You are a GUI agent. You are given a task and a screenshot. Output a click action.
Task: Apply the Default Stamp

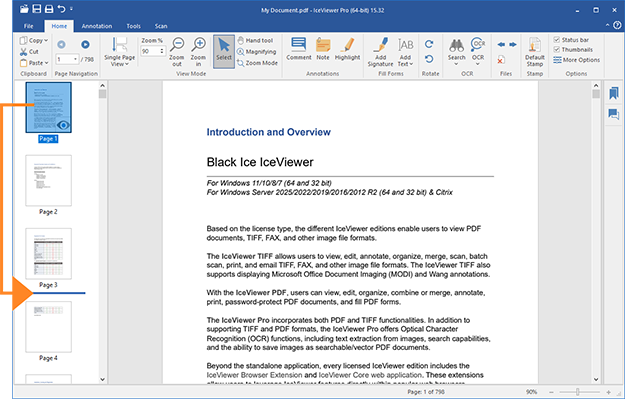tap(535, 52)
